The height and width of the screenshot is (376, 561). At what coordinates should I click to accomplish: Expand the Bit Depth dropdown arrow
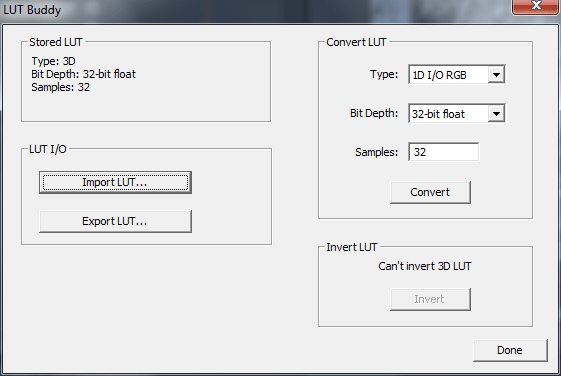[496, 114]
